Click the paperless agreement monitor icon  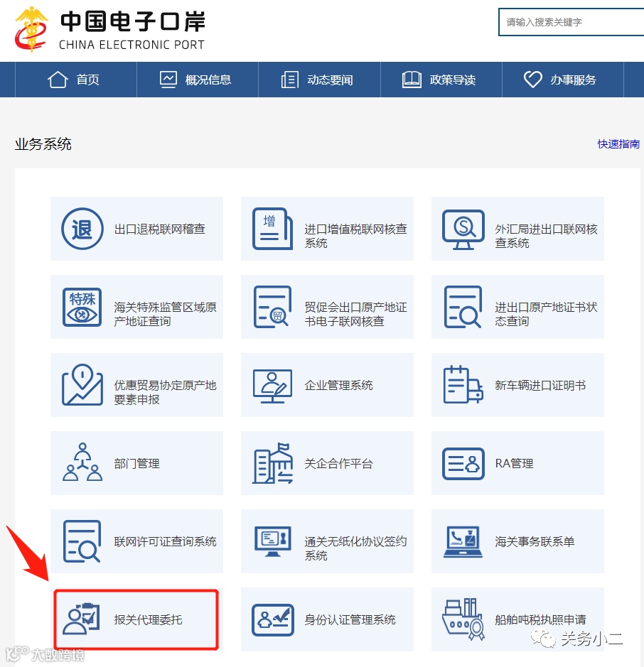(272, 541)
